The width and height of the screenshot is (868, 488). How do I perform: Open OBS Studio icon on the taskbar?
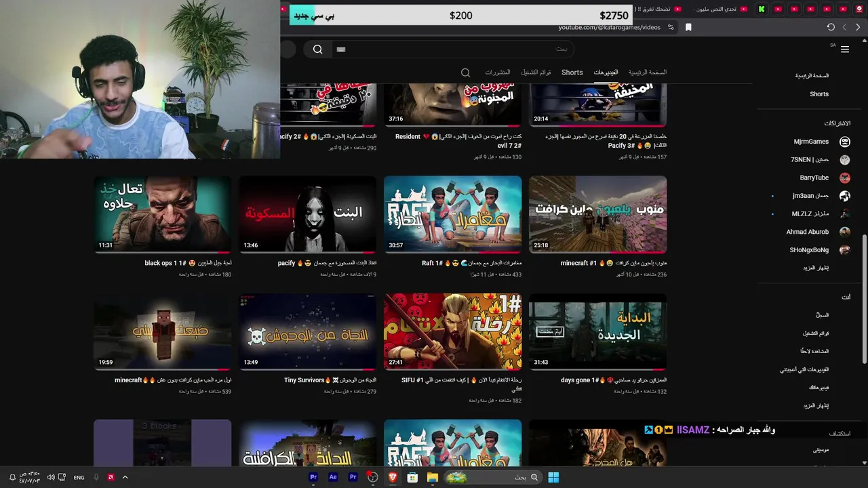point(372,477)
